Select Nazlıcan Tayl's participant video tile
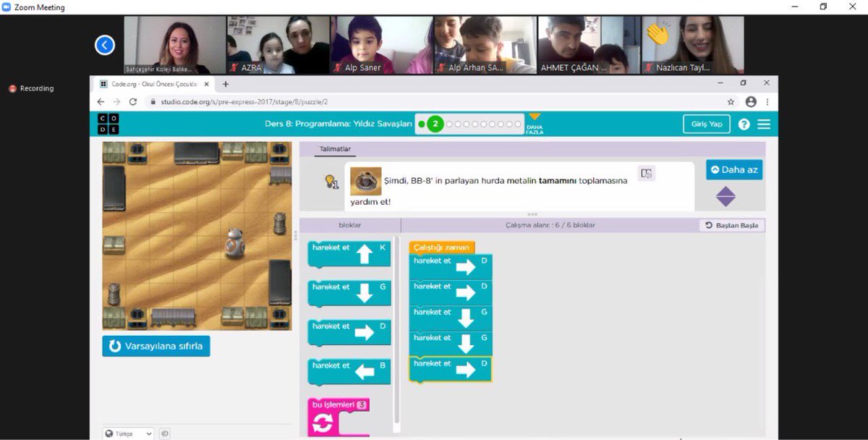 tap(692, 45)
